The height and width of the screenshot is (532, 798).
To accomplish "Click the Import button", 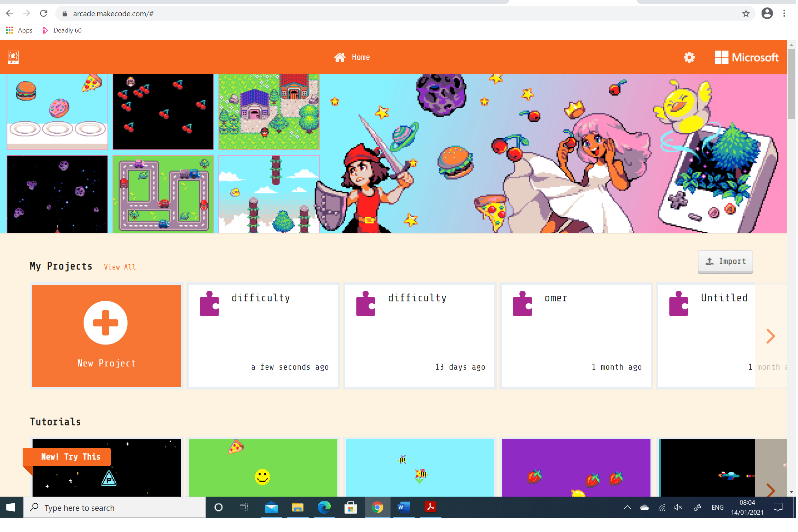I will click(725, 262).
